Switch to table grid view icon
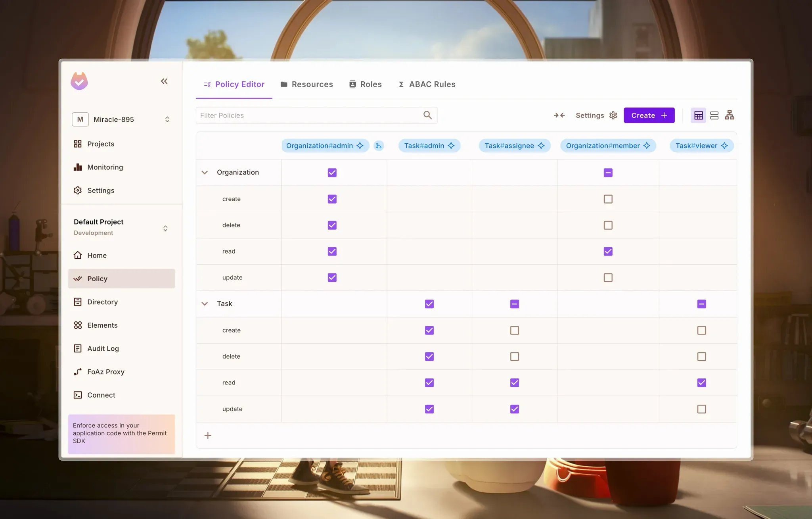Viewport: 812px width, 519px height. point(698,115)
